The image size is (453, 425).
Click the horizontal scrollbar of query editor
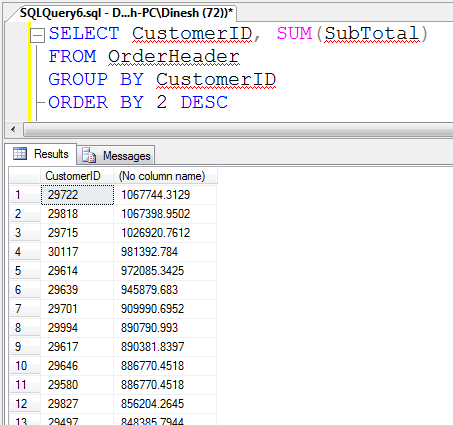238,129
